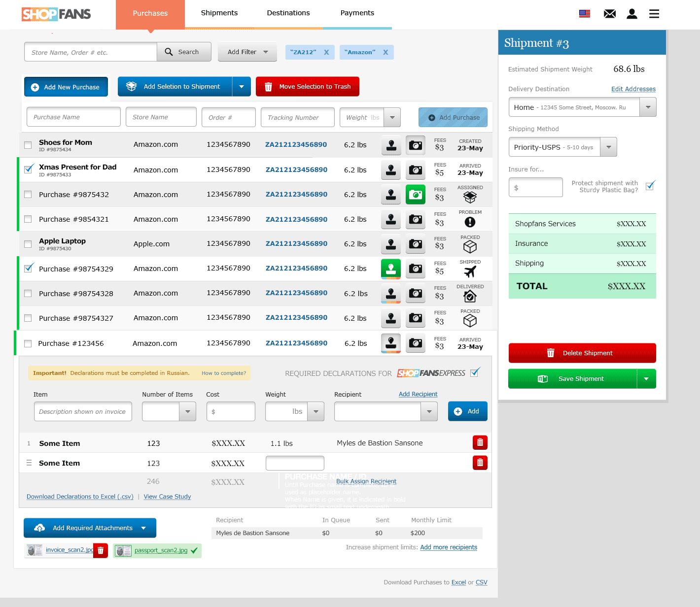Click the Delete Shipment button
This screenshot has width=700, height=607.
582,353
